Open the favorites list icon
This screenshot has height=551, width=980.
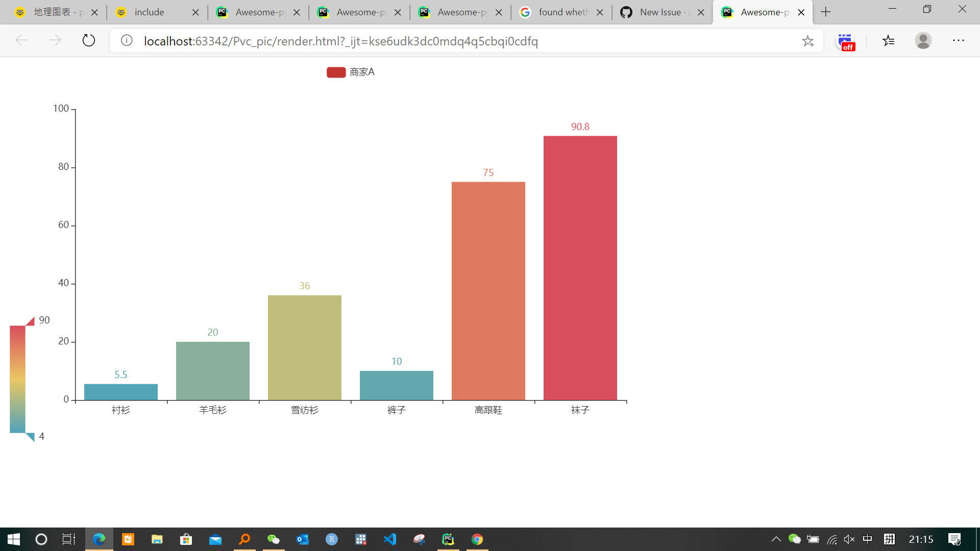(x=888, y=40)
